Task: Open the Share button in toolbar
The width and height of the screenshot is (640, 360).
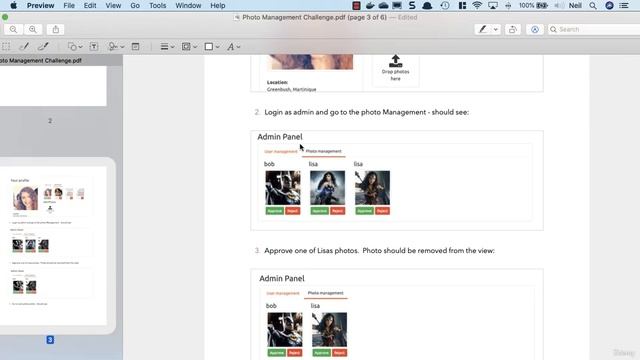Action: tap(56, 29)
